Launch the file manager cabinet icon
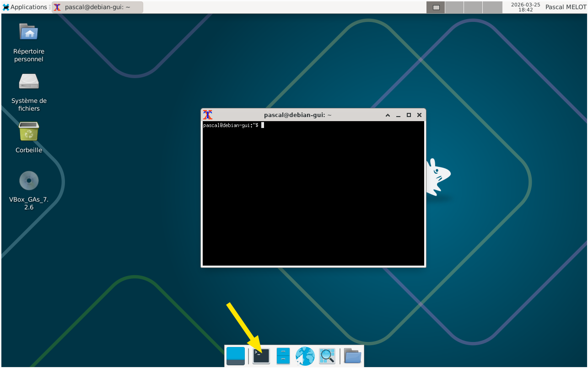 pos(283,356)
